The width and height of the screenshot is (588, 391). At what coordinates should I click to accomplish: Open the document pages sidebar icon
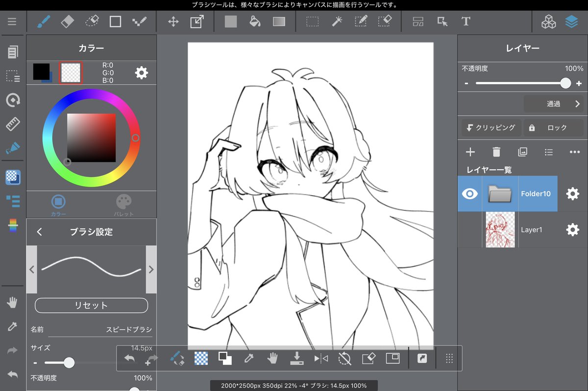[13, 52]
